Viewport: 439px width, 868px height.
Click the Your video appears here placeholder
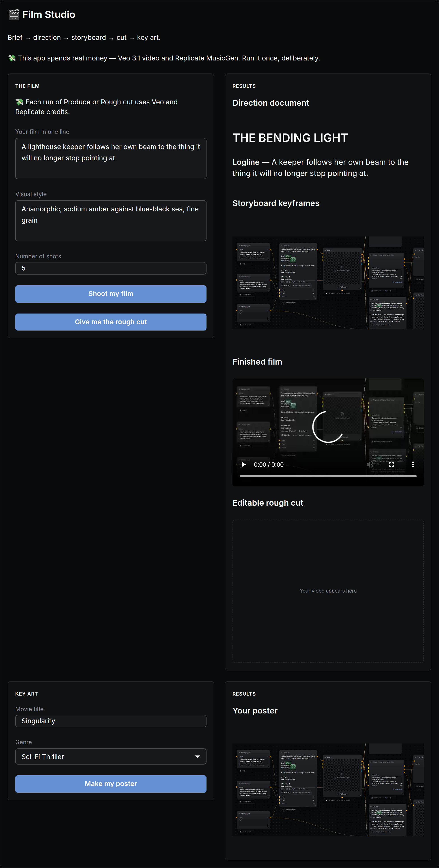(328, 591)
